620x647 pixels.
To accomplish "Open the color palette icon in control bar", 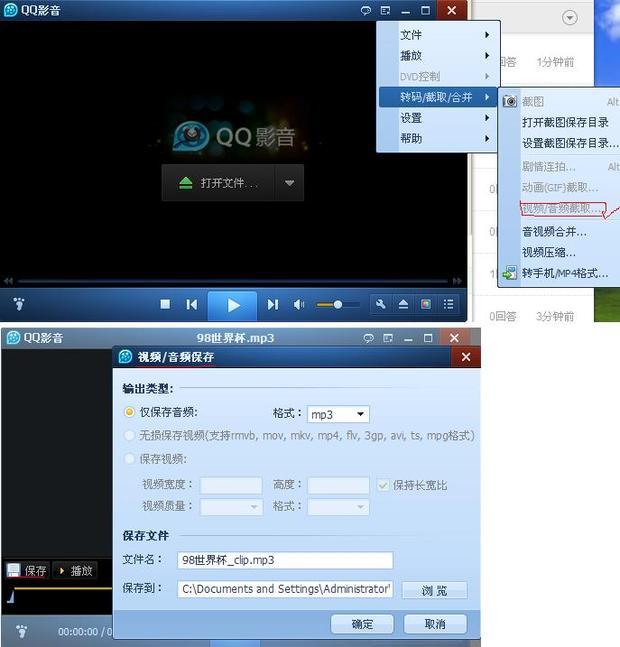I will pyautogui.click(x=426, y=305).
